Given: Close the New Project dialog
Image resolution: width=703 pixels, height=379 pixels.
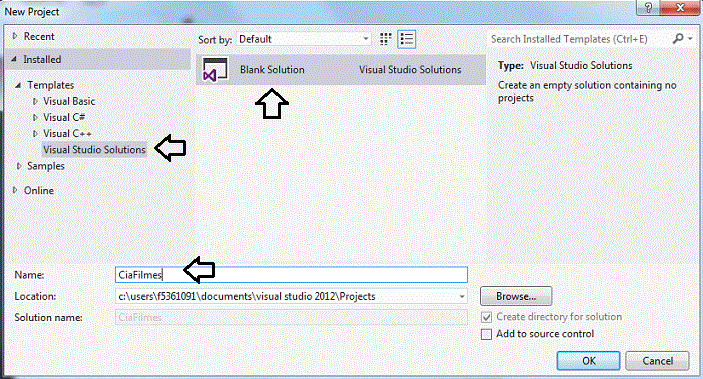Looking at the screenshot, I should tap(680, 7).
